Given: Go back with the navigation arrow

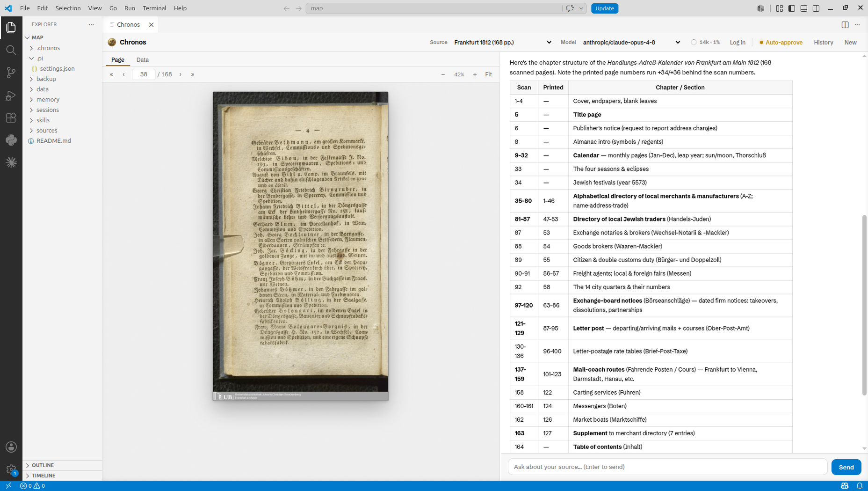Looking at the screenshot, I should pyautogui.click(x=286, y=8).
